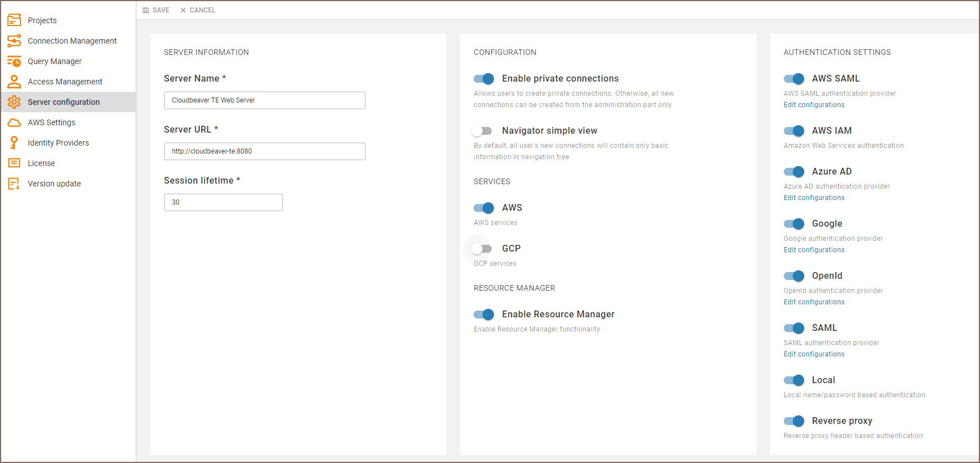This screenshot has width=980, height=463.
Task: Click the Projects icon in sidebar
Action: [x=14, y=20]
